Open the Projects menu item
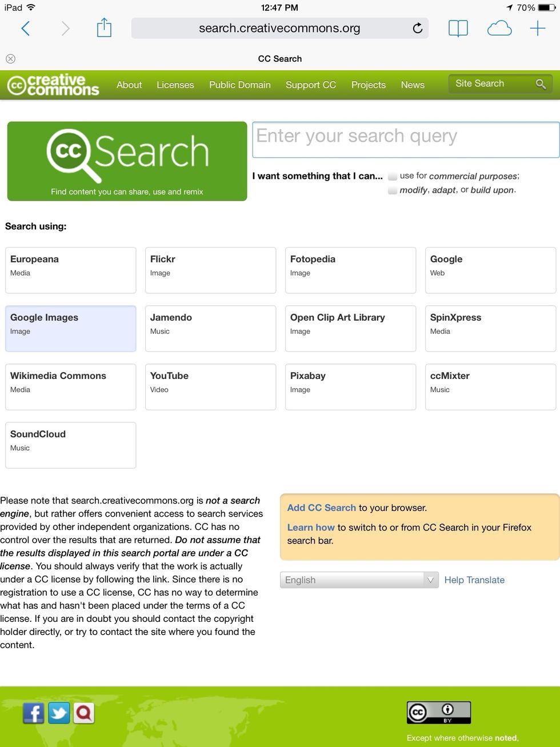 pyautogui.click(x=369, y=85)
